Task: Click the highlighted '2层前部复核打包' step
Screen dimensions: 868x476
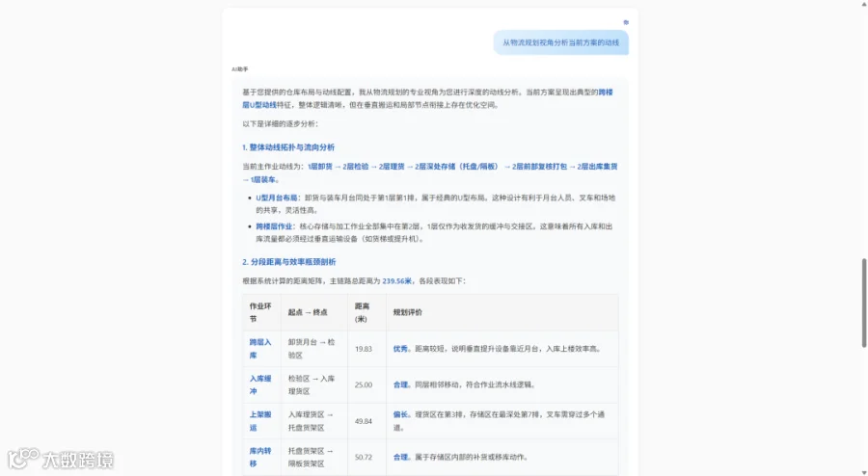Action: [539, 167]
